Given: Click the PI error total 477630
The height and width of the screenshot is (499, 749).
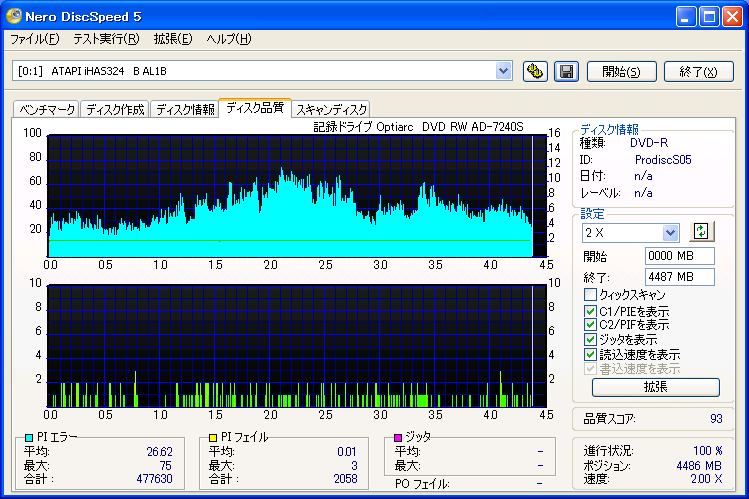Looking at the screenshot, I should click(154, 478).
